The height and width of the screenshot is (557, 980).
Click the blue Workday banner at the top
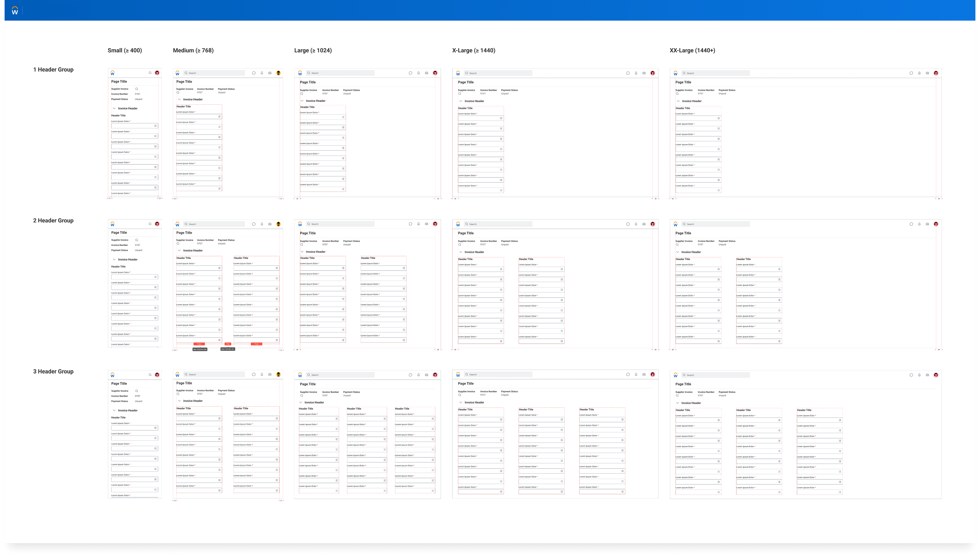point(490,10)
